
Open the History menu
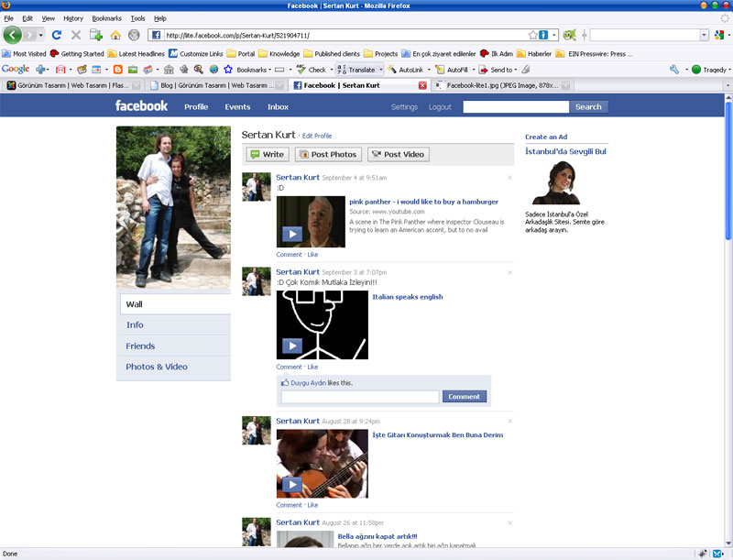(73, 18)
